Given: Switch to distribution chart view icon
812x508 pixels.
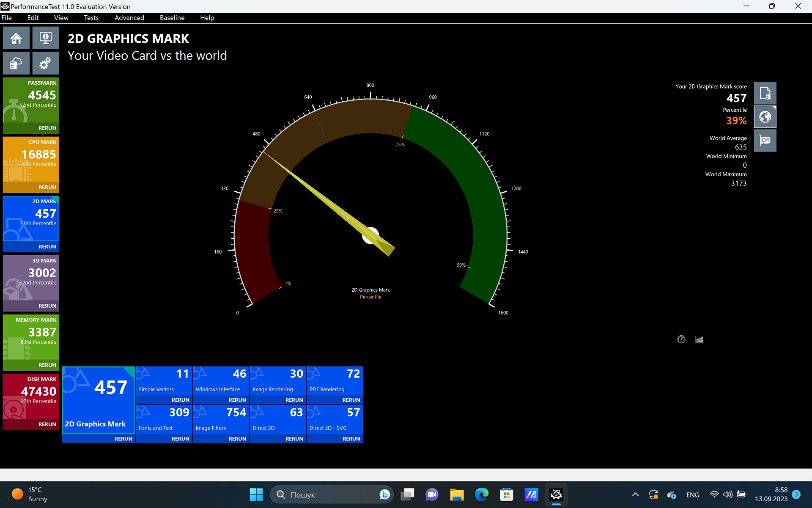Looking at the screenshot, I should (699, 339).
